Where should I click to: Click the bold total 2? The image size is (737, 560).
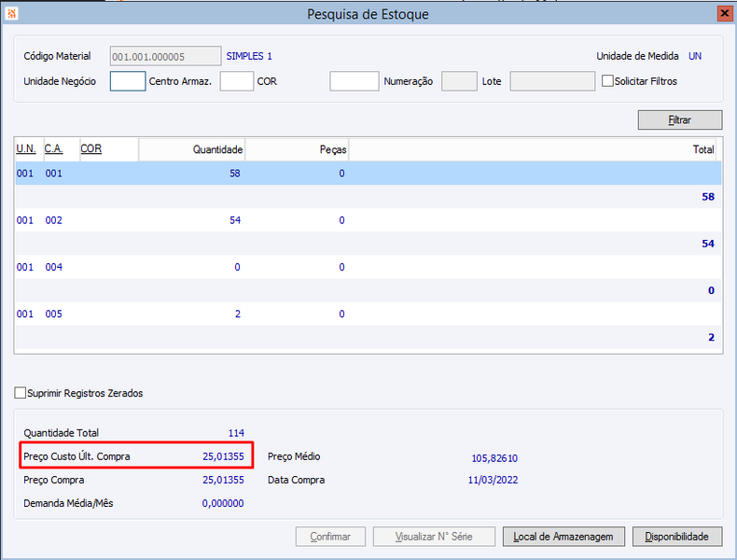(x=711, y=337)
